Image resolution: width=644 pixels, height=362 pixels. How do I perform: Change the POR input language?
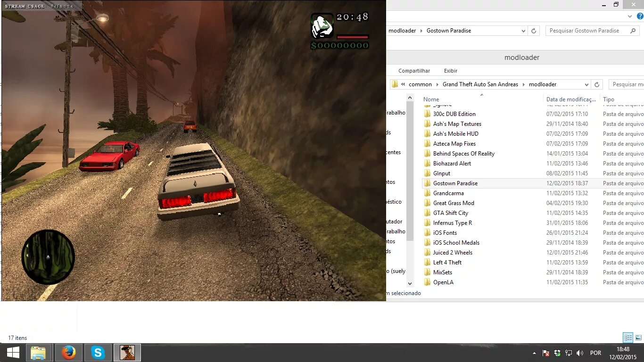(596, 353)
